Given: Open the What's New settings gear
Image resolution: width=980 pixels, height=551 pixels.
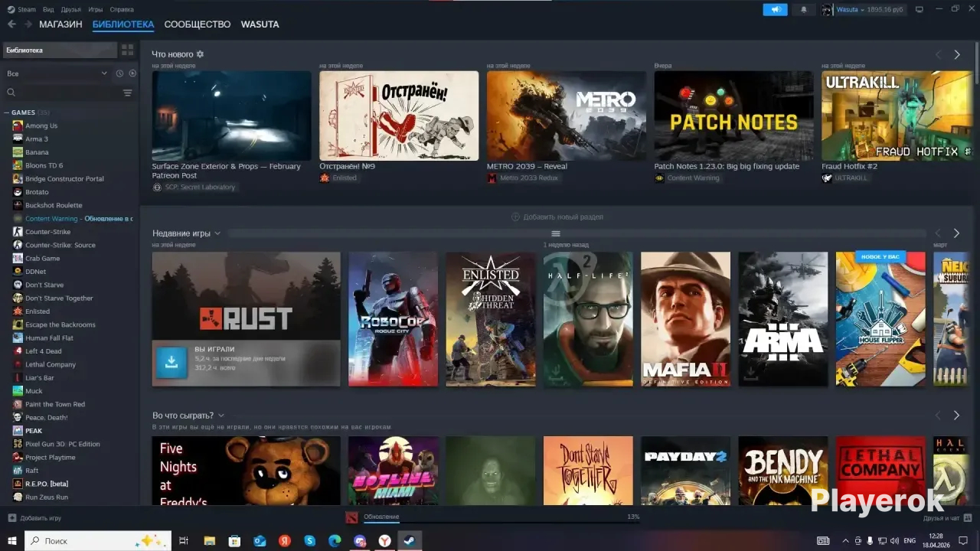Looking at the screenshot, I should (201, 54).
